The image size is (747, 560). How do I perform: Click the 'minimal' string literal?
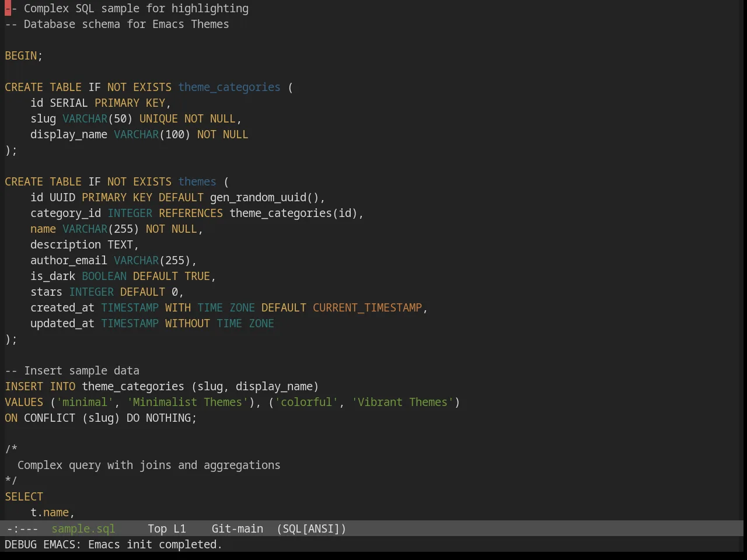click(x=85, y=402)
